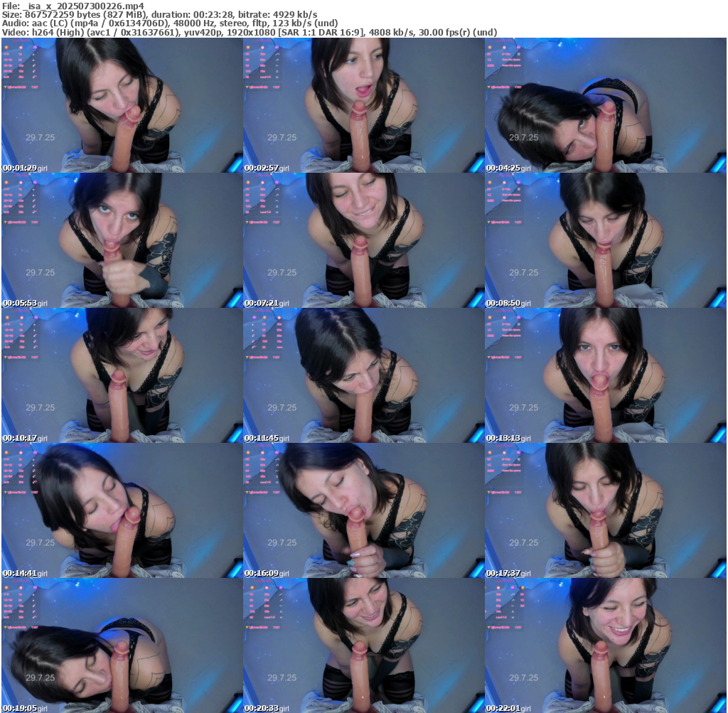This screenshot has width=728, height=713.
Task: Open the thumbnail stamped 00:01:29
Action: 122,105
